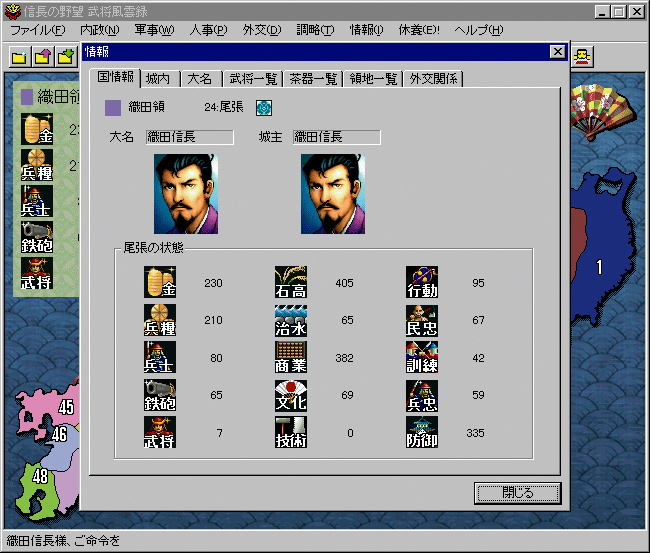Select the 国情報 tab
650x553 pixels.
coord(115,77)
